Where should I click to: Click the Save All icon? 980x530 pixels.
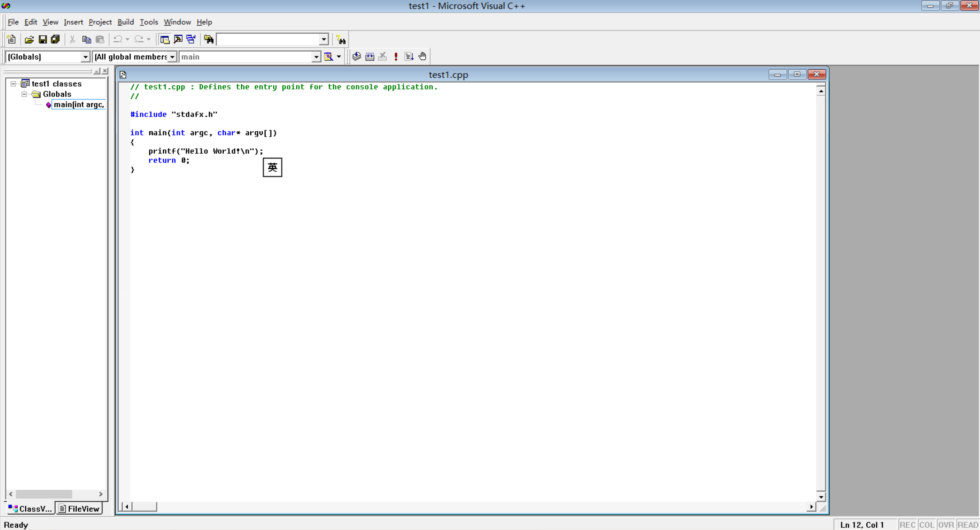click(56, 39)
